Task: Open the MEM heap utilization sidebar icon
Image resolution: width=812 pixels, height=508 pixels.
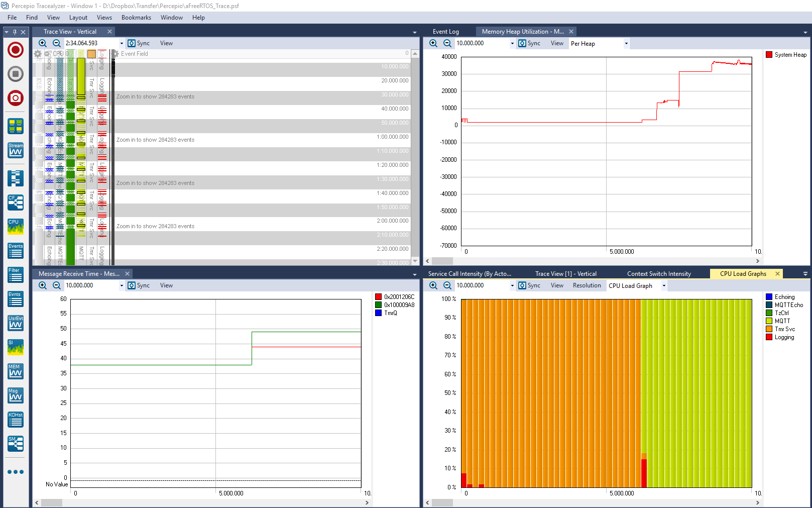Action: [16, 371]
